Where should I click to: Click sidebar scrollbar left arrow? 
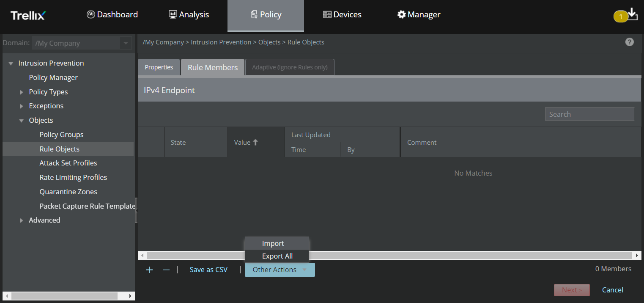(x=6, y=296)
